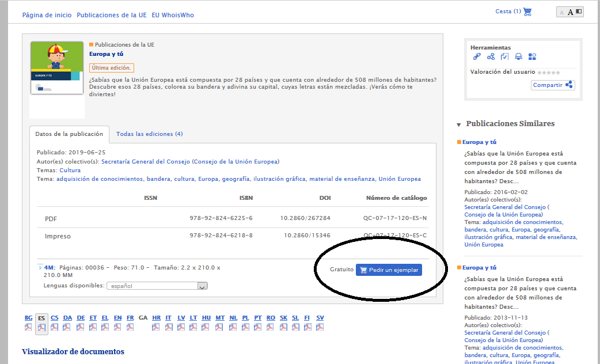Screen dimensions: 600x364
Task: Open the Cesta shopping cart icon
Action: click(x=527, y=12)
